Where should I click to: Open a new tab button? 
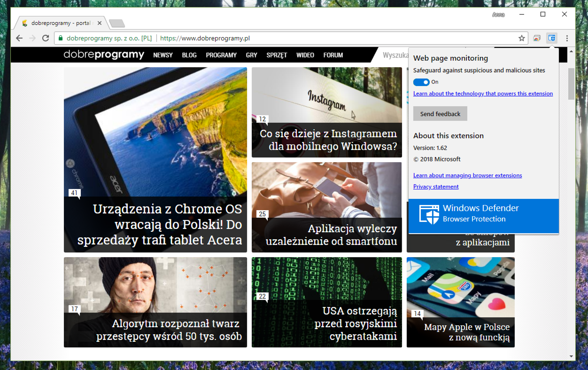(117, 23)
